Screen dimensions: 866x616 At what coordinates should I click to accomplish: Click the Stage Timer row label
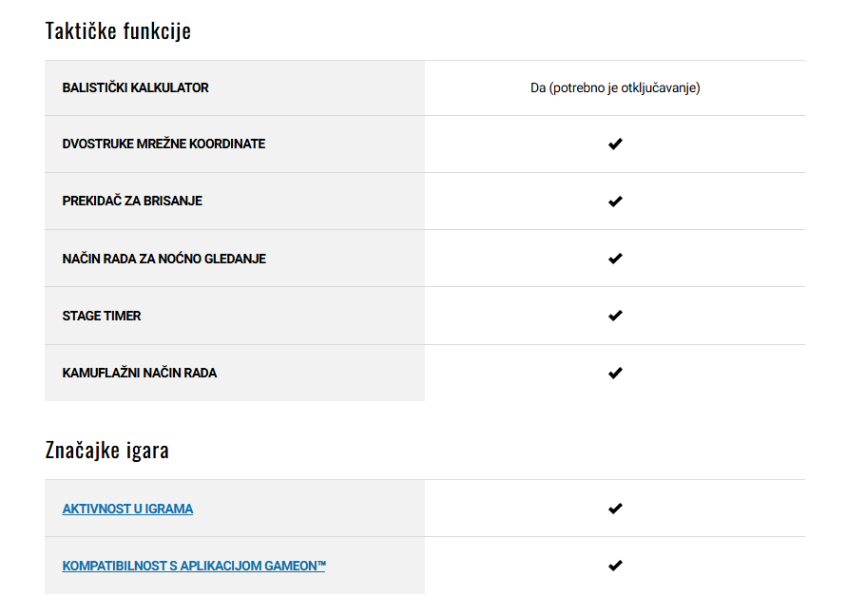[102, 316]
